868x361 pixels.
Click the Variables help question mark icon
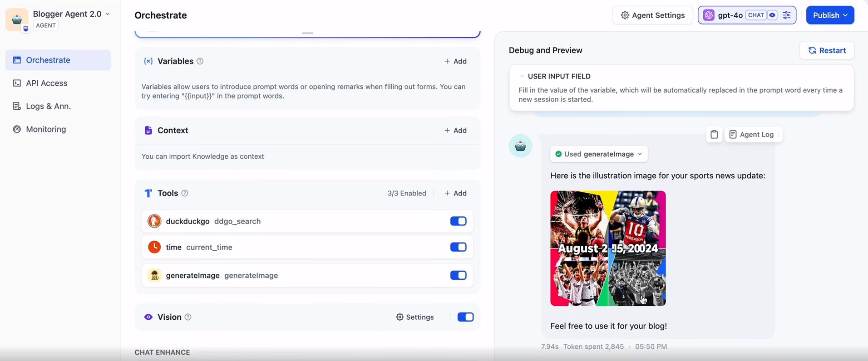(x=200, y=61)
